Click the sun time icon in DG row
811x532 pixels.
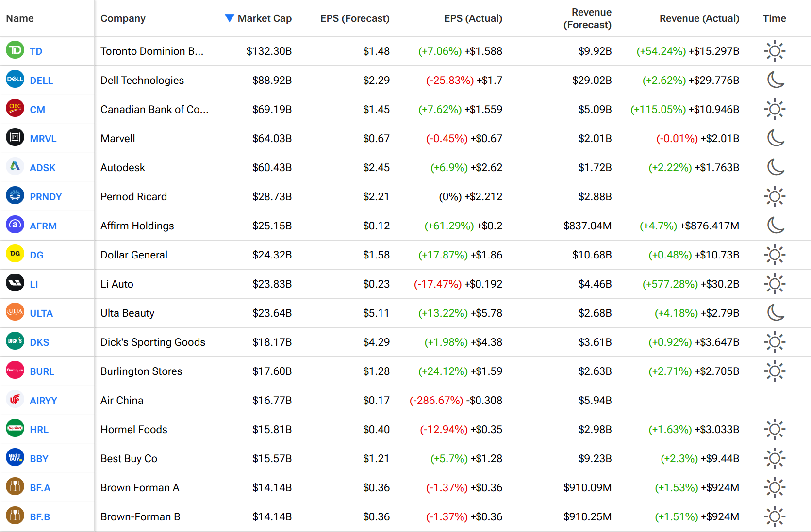tap(775, 255)
